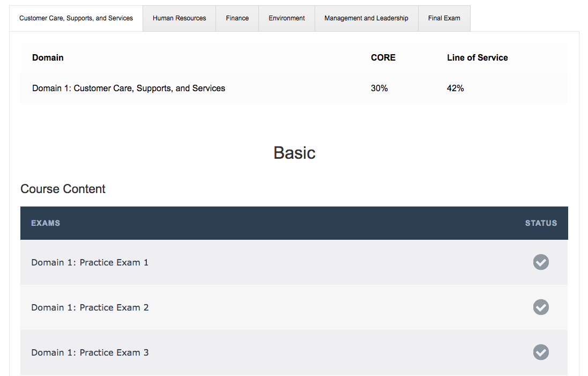Click the EXAMS header in Course Content
This screenshot has height=376, width=588.
click(x=46, y=223)
